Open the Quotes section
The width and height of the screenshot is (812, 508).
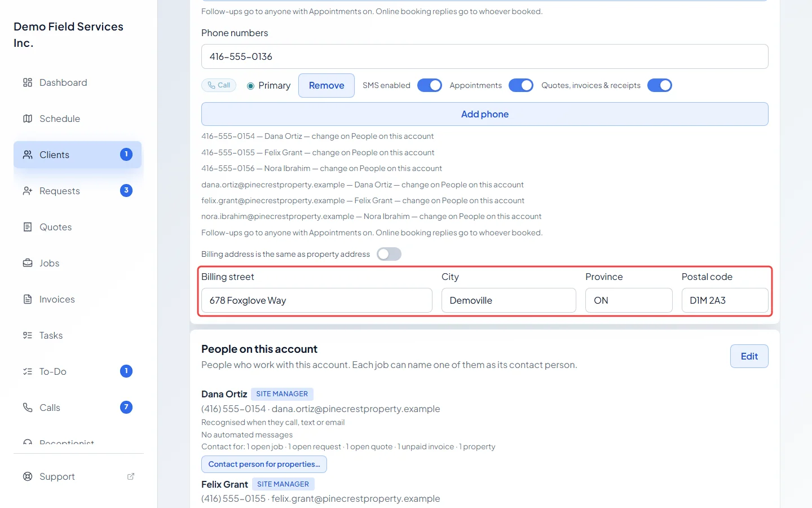coord(78,227)
